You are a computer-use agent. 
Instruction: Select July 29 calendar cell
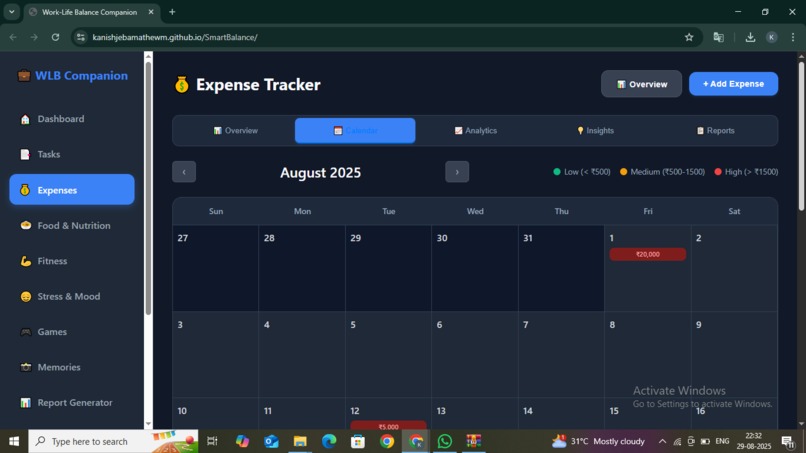pos(389,268)
